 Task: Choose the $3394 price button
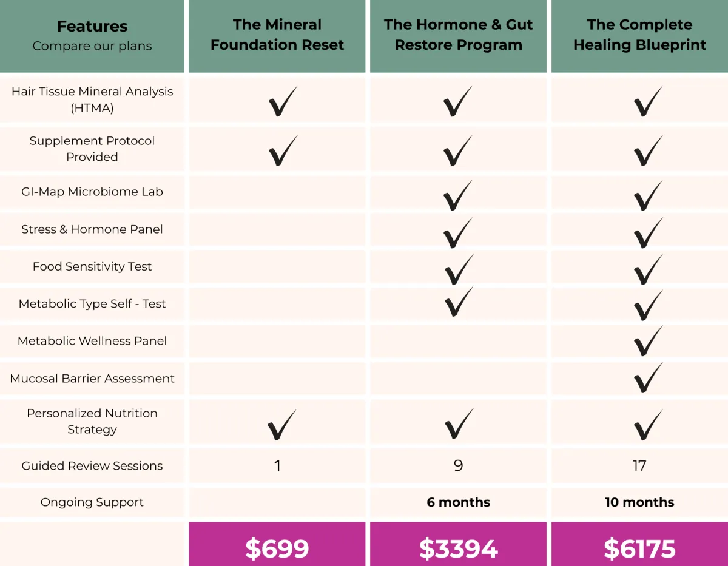point(458,544)
